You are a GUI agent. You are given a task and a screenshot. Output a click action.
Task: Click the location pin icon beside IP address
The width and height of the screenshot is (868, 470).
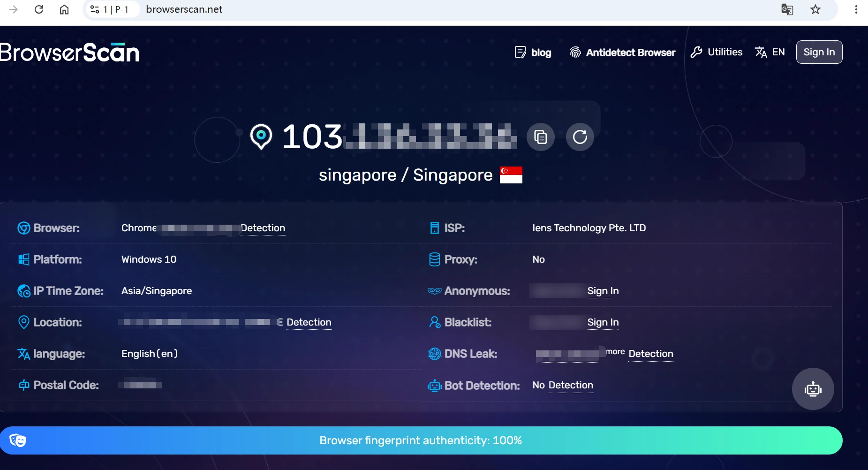pos(261,137)
